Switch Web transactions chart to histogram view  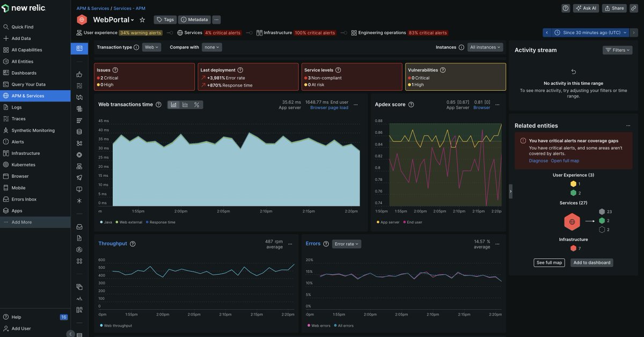185,105
